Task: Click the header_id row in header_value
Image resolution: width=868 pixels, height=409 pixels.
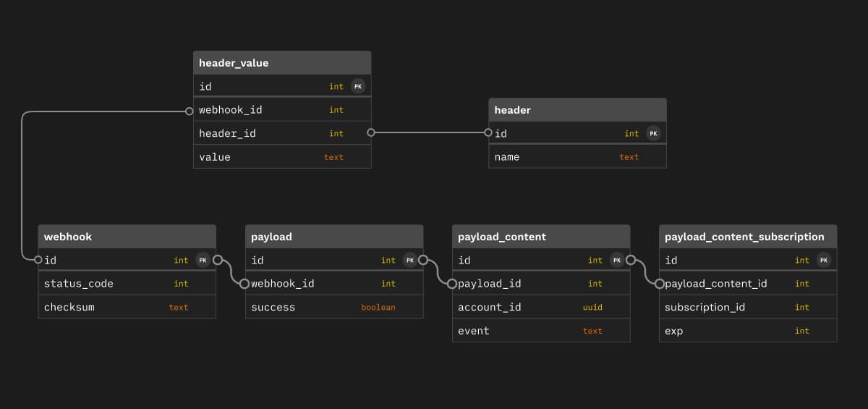Action: tap(282, 133)
